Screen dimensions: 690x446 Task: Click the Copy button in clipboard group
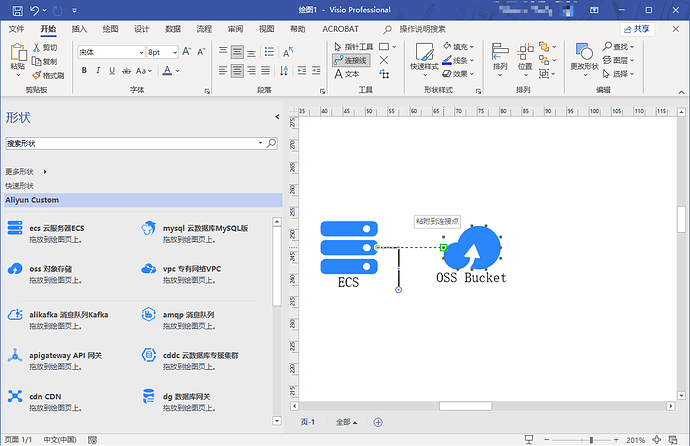[x=45, y=62]
